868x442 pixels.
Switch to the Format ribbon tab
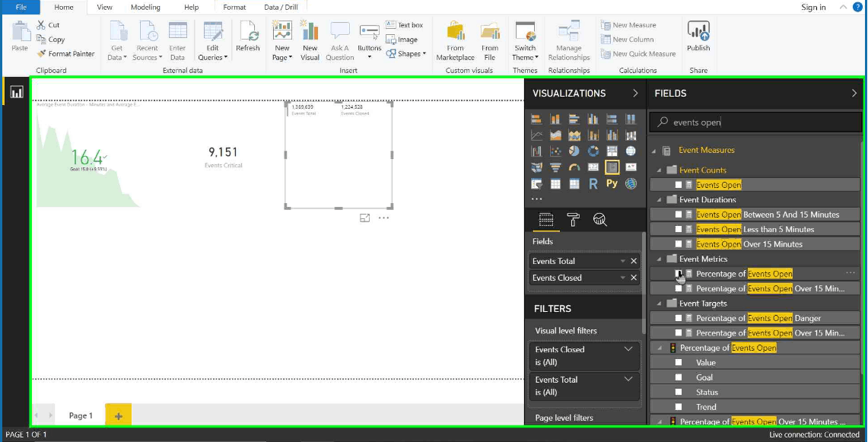(235, 7)
